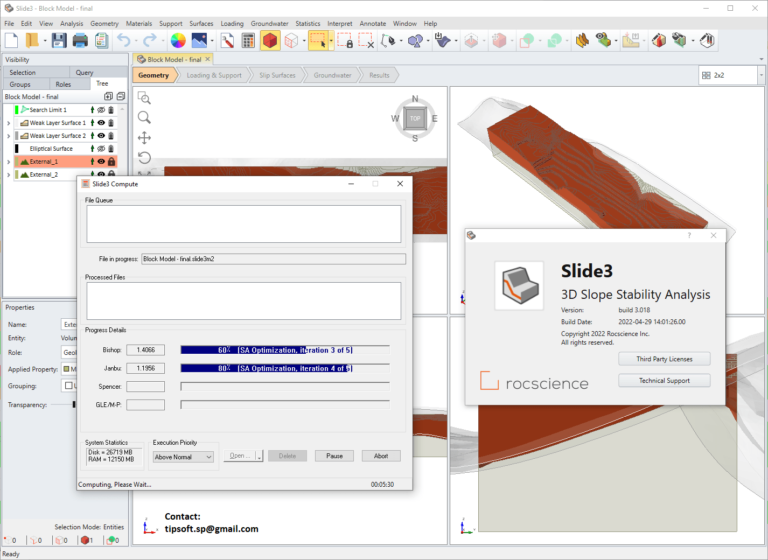This screenshot has width=768, height=560.
Task: Open the Open button dropdown arrow
Action: [x=260, y=456]
